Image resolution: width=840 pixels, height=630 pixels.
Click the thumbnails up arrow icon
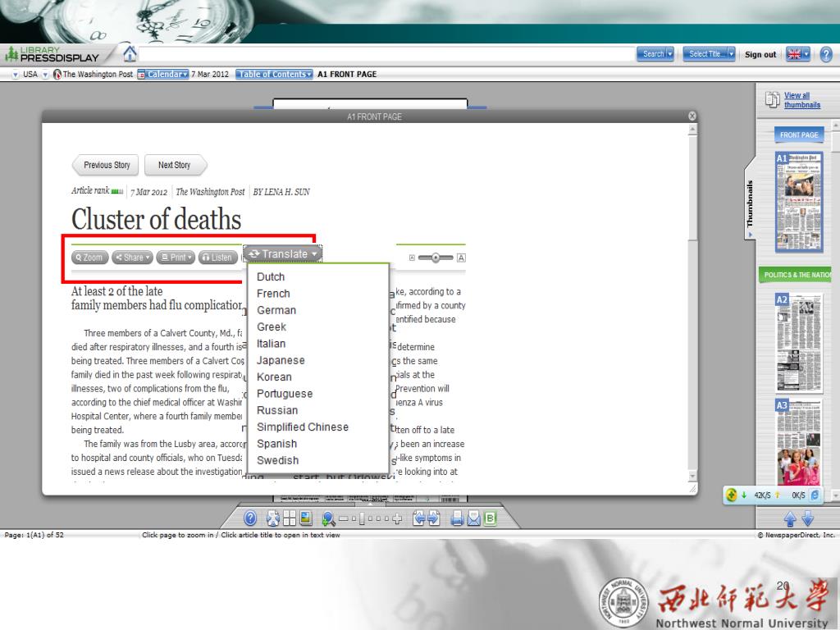pyautogui.click(x=790, y=518)
